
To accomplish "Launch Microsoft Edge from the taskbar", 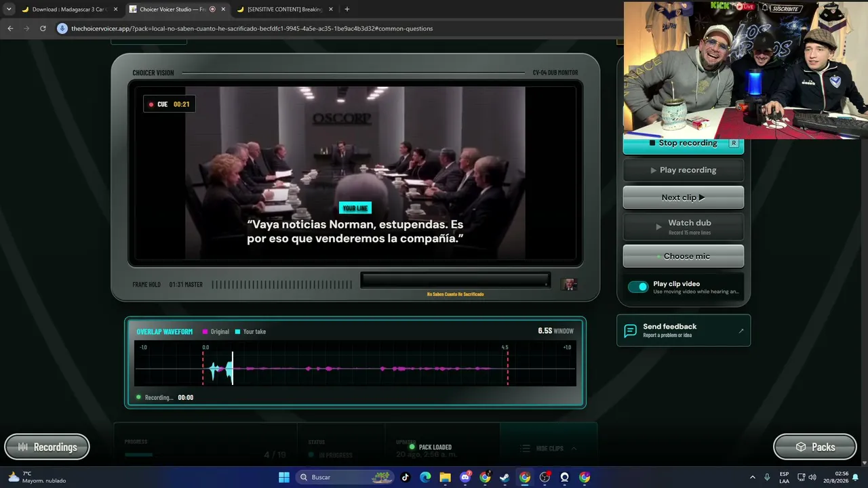I will 425,477.
